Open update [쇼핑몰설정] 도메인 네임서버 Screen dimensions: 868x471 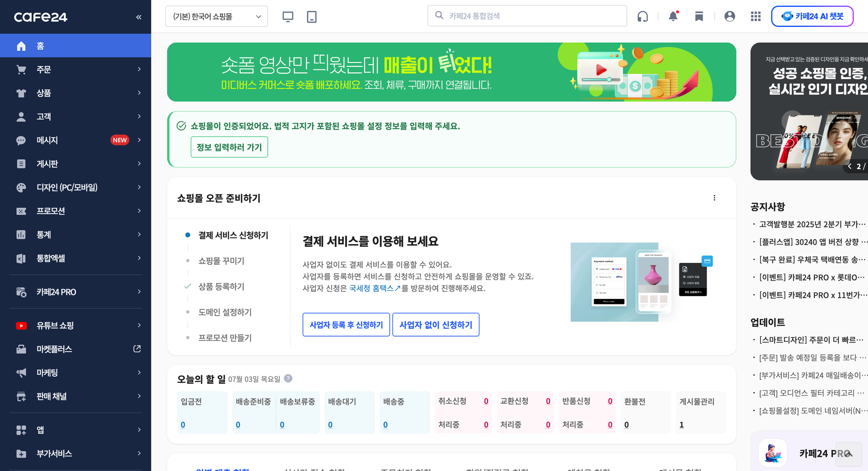click(x=813, y=411)
